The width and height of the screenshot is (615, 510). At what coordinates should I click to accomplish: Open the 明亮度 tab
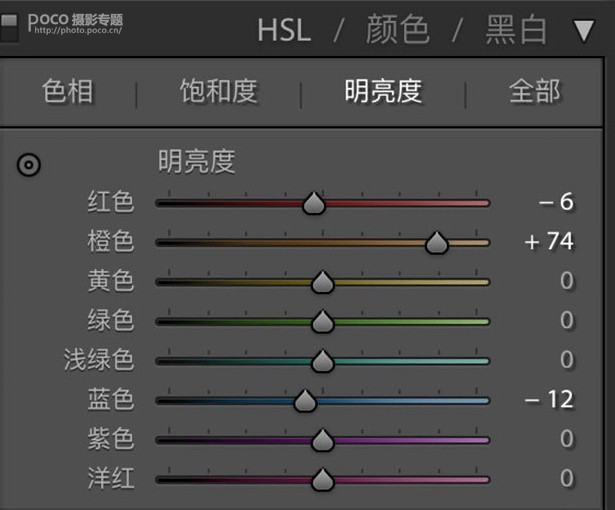(383, 91)
